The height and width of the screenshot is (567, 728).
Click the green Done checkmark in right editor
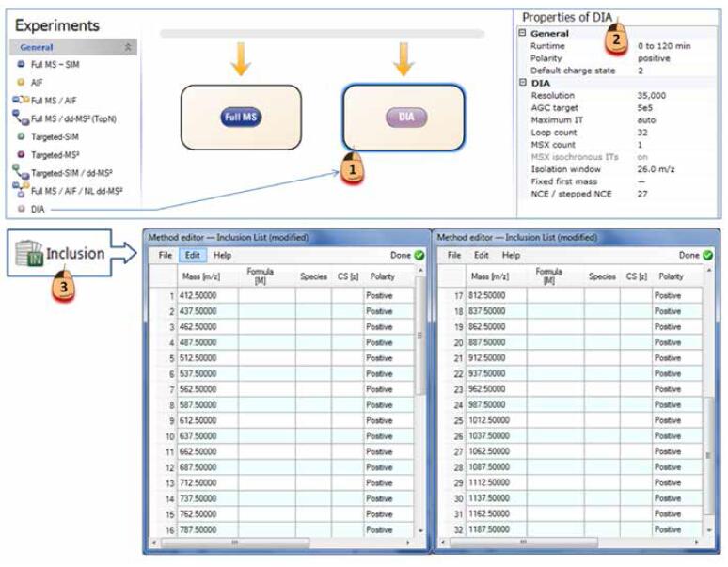point(707,255)
